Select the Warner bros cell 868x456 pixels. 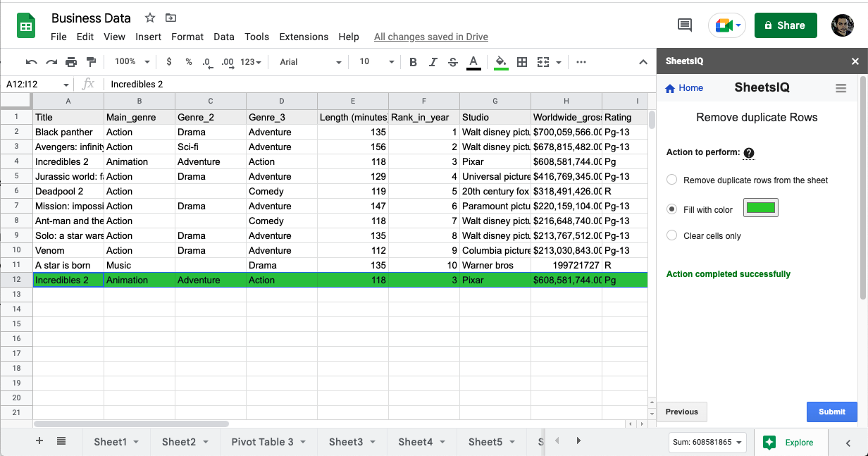pyautogui.click(x=495, y=265)
